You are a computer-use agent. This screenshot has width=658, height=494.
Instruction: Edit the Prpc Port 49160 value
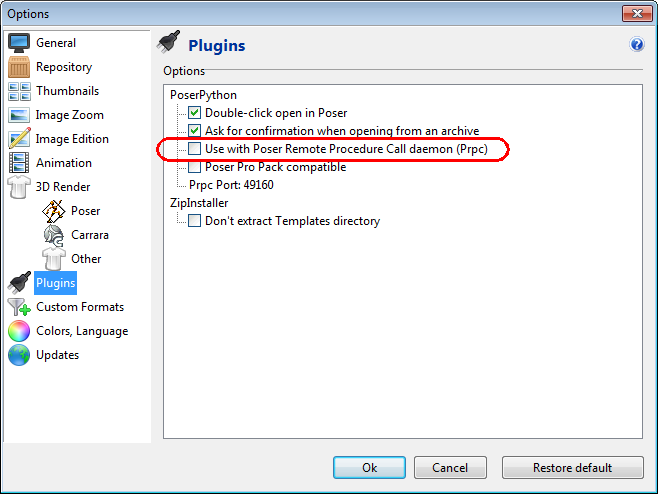pos(231,185)
